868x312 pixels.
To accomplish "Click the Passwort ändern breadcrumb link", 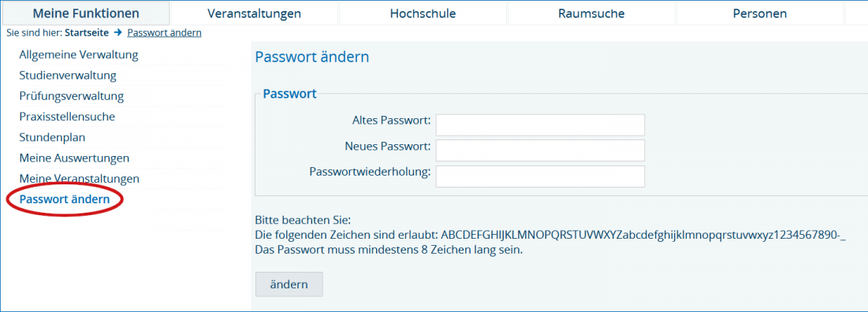I will point(165,32).
